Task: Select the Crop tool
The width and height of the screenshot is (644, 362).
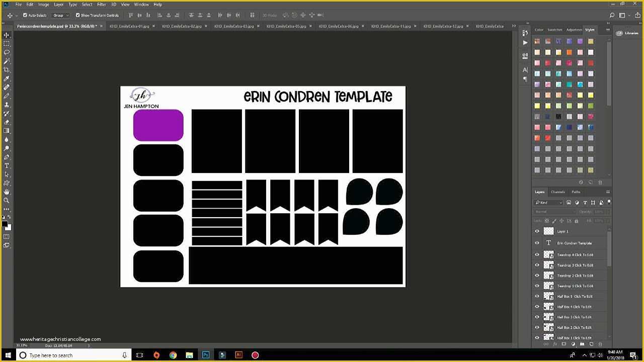Action: [x=7, y=70]
